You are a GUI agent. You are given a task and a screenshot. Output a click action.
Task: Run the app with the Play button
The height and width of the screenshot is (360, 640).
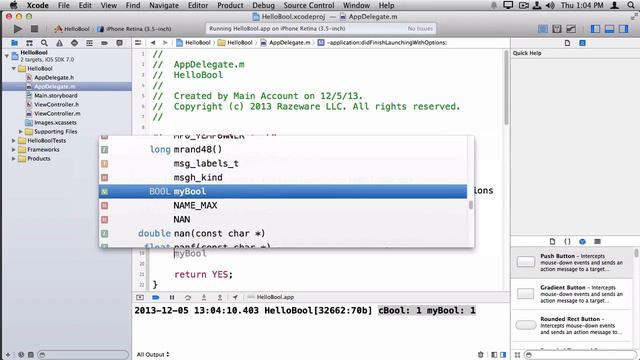(x=18, y=29)
